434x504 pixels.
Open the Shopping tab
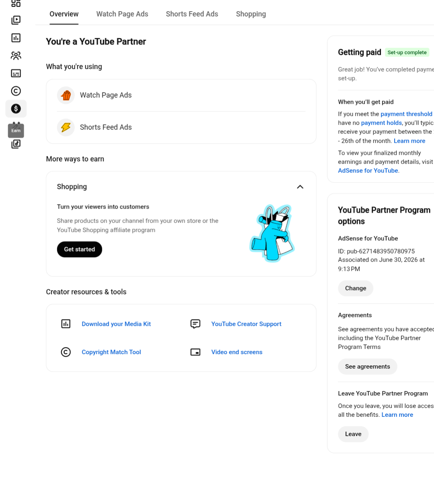click(251, 14)
